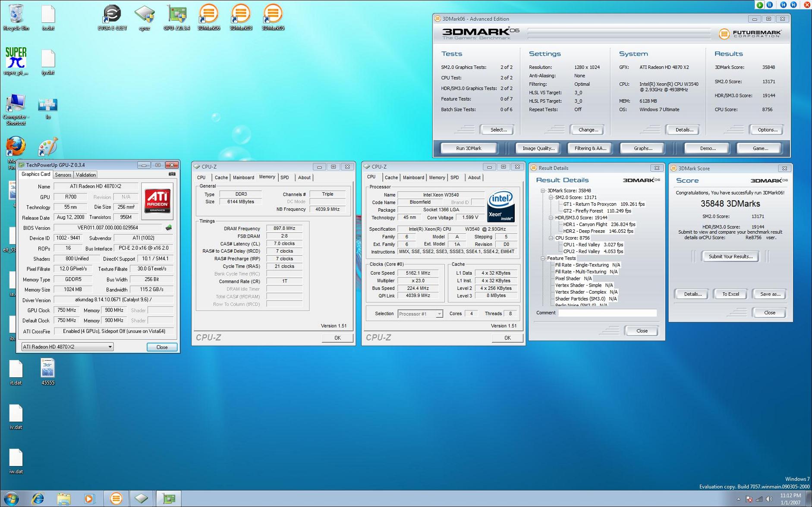The height and width of the screenshot is (507, 812).
Task: Click the Run 3DMark button
Action: coord(469,148)
